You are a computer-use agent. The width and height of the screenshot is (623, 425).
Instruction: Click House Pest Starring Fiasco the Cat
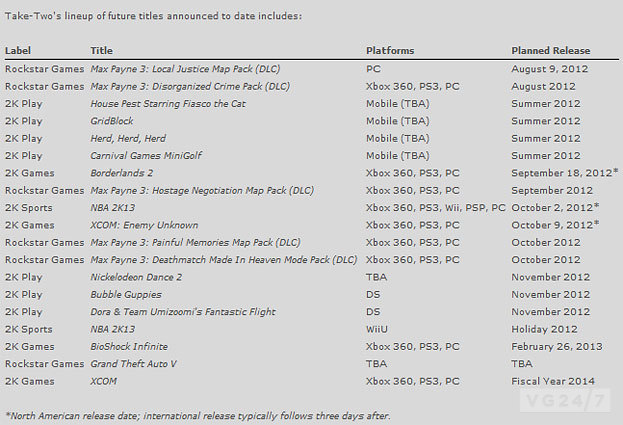tap(168, 104)
